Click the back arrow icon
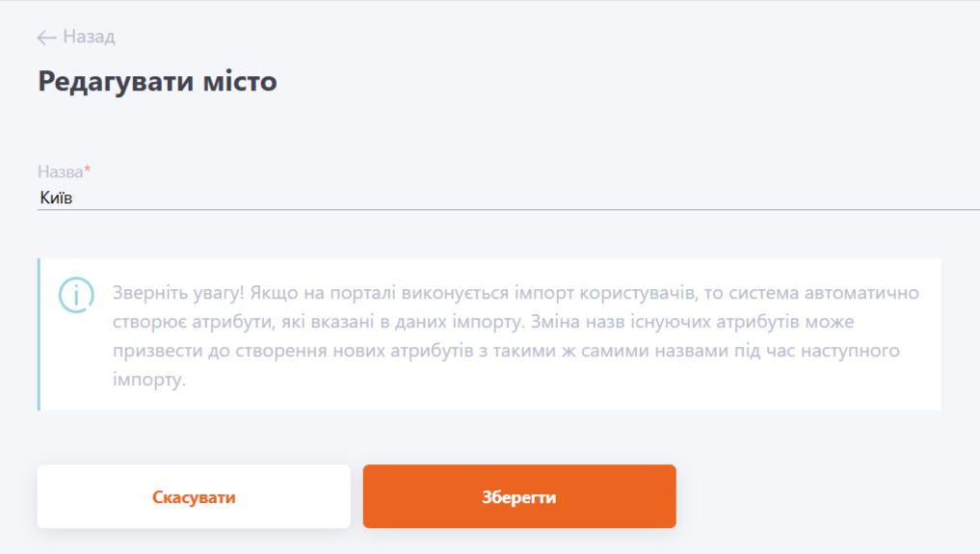The width and height of the screenshot is (980, 554). (46, 38)
